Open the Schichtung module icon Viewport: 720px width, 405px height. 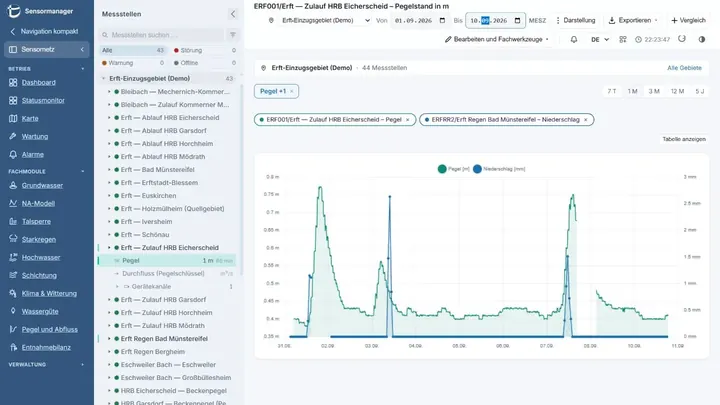[x=13, y=276]
